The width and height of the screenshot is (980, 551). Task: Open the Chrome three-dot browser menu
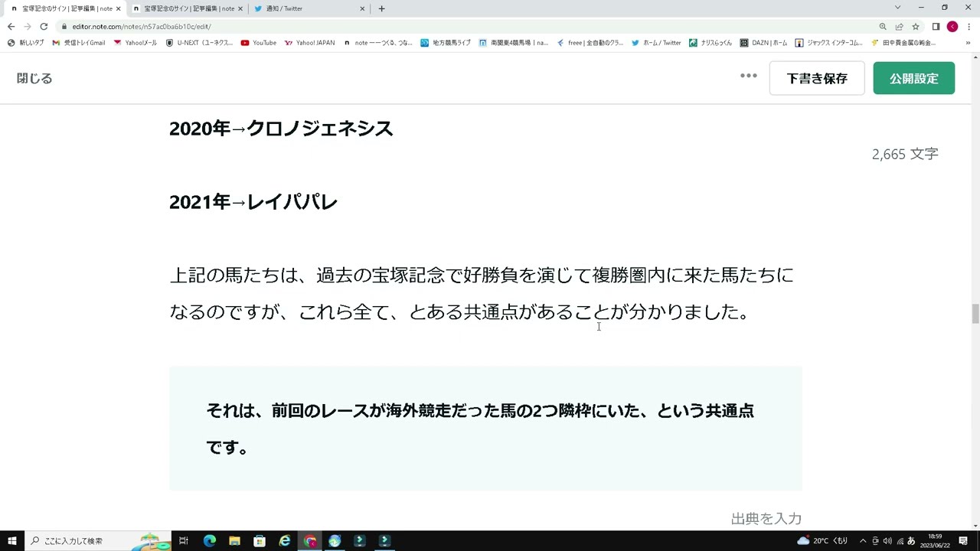[969, 26]
